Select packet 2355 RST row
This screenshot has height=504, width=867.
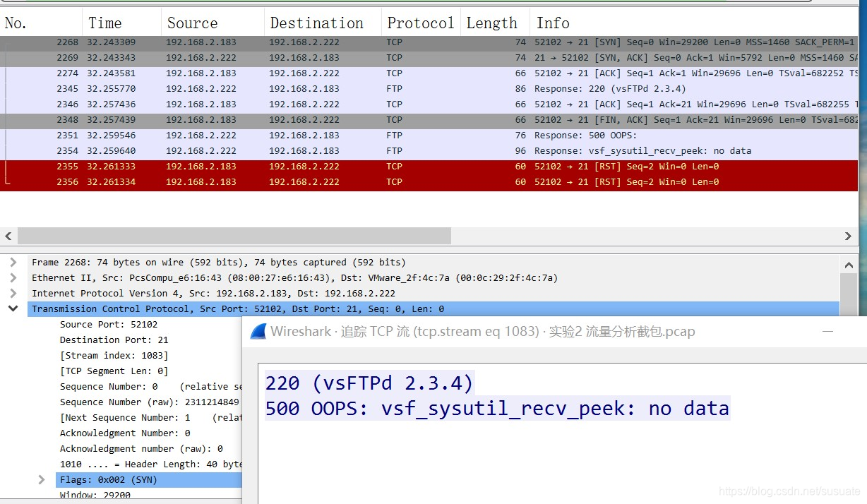(x=429, y=167)
